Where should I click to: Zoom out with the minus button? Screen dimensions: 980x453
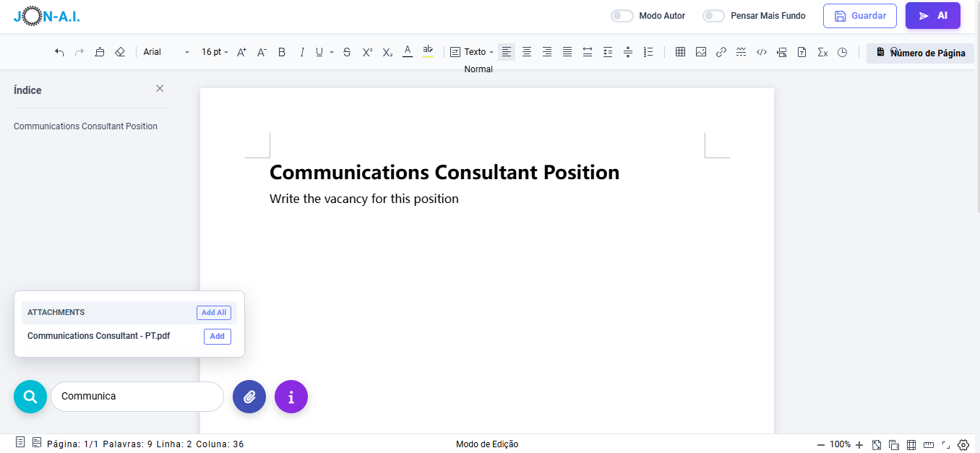[x=821, y=445]
